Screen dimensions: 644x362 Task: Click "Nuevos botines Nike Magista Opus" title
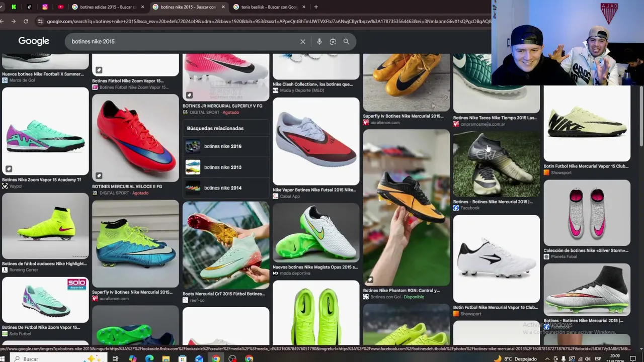pyautogui.click(x=315, y=267)
